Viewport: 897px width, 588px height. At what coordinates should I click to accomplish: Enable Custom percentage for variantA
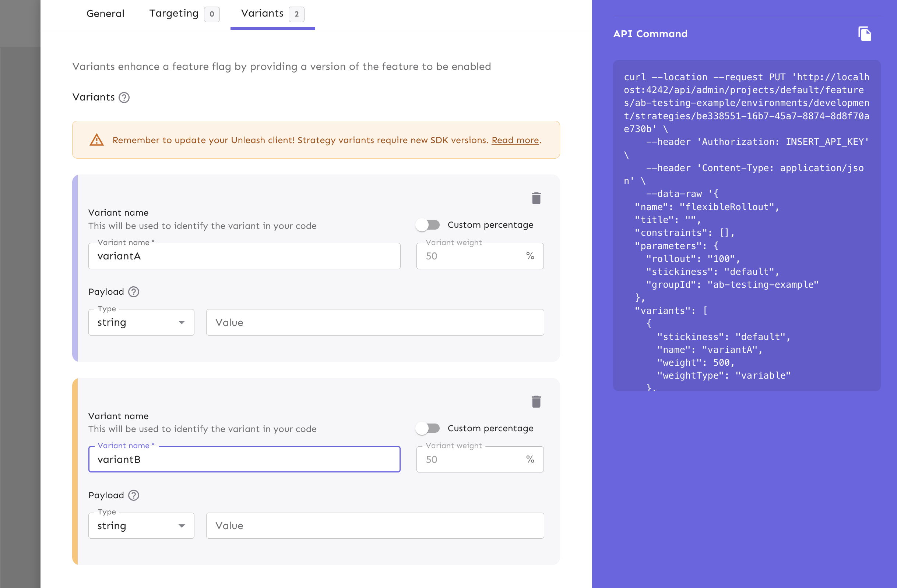click(428, 224)
